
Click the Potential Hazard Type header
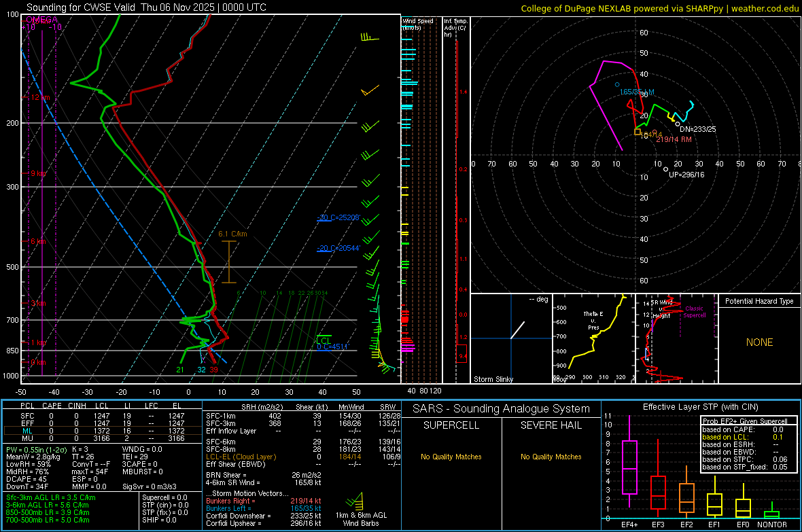click(x=759, y=301)
